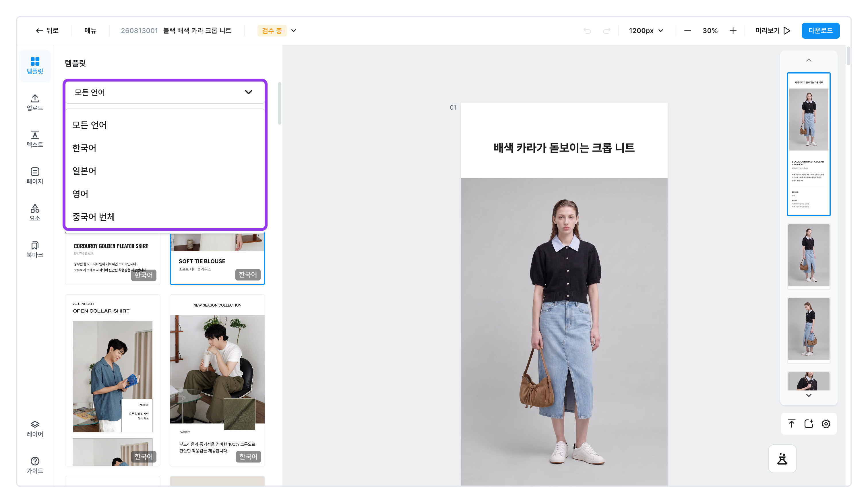
Task: Expand the 검수 중 status dropdown
Action: (x=293, y=31)
